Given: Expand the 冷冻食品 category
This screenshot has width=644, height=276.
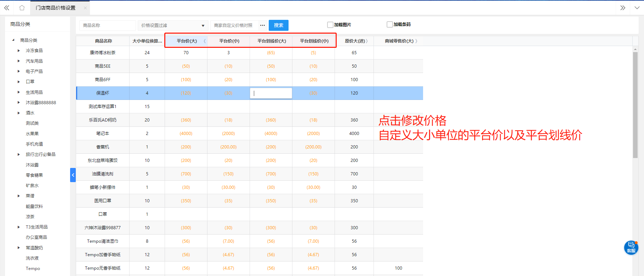Looking at the screenshot, I should [19, 51].
